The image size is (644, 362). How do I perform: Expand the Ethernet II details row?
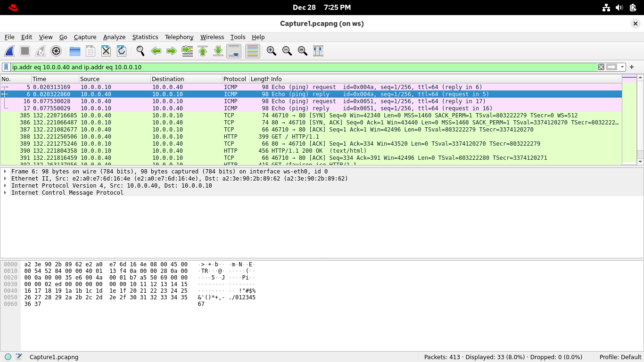tap(5, 179)
